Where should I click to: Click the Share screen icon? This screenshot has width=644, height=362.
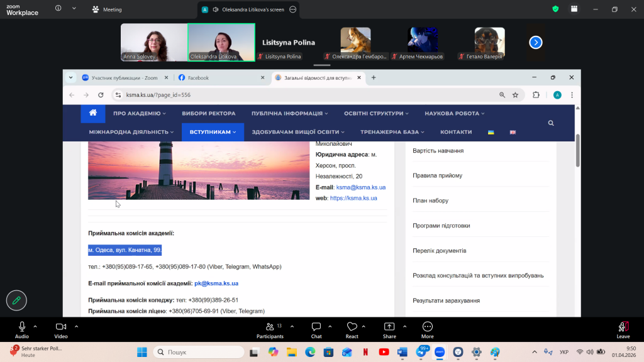coord(389,327)
